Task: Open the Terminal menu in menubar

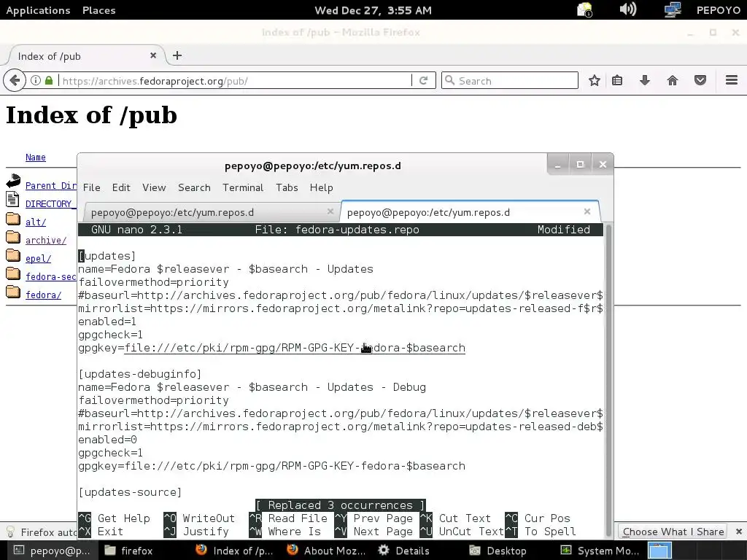Action: (x=243, y=187)
